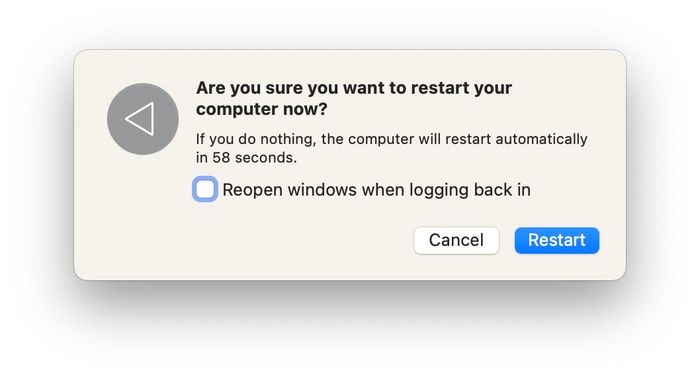Click the words 'logging back in' in the label
The height and width of the screenshot is (378, 700).
[x=470, y=191]
